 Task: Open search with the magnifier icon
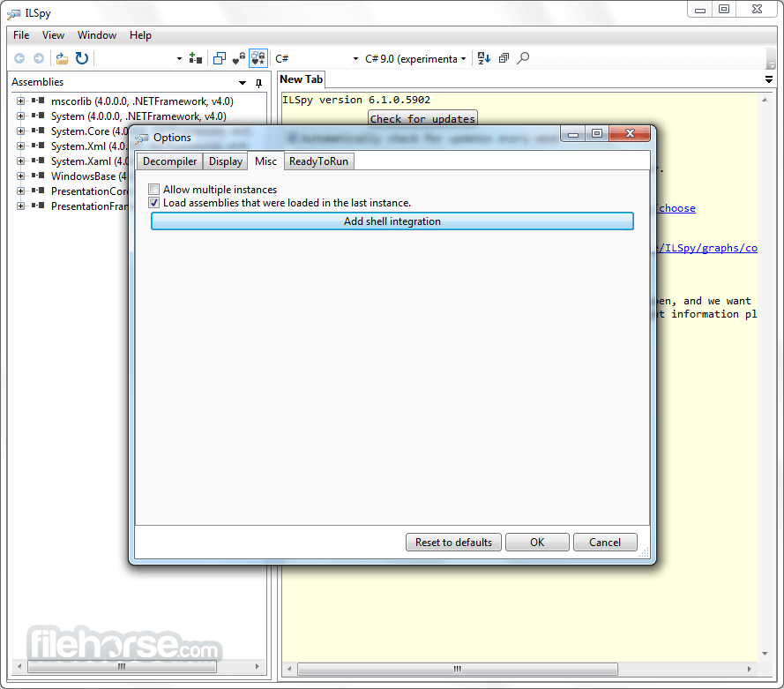click(x=523, y=58)
